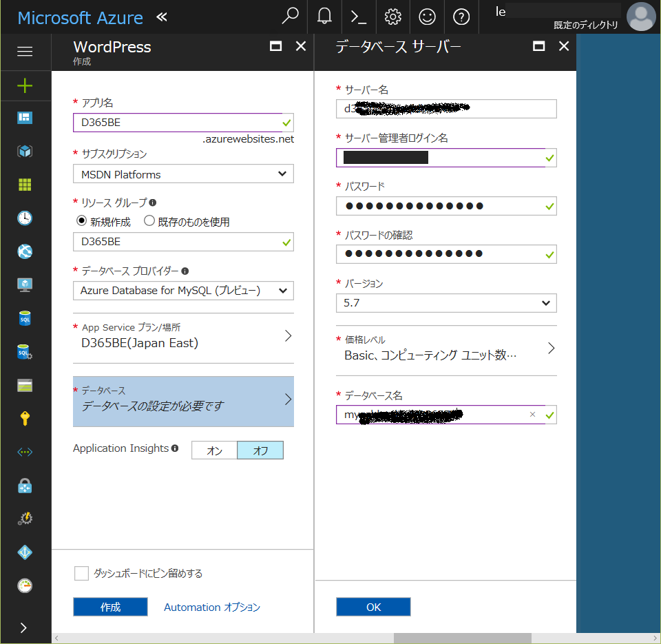Click the horizontal scrollbar thumb
661x644 pixels.
(463, 638)
